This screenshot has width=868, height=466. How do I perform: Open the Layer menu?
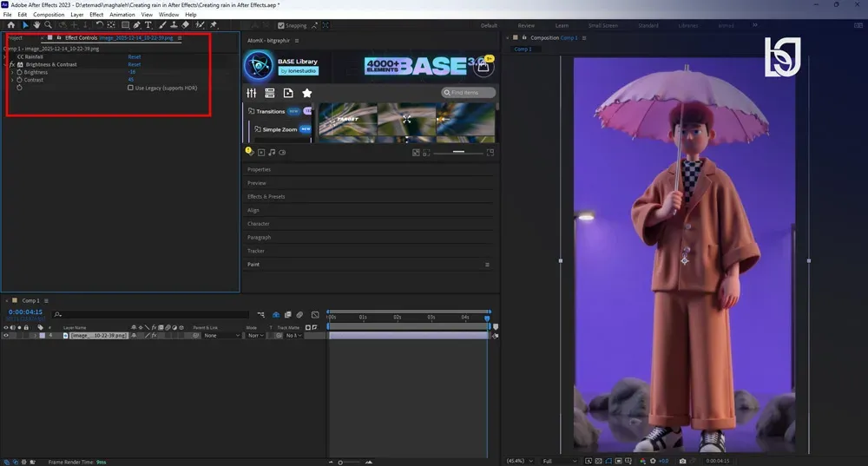pyautogui.click(x=77, y=15)
